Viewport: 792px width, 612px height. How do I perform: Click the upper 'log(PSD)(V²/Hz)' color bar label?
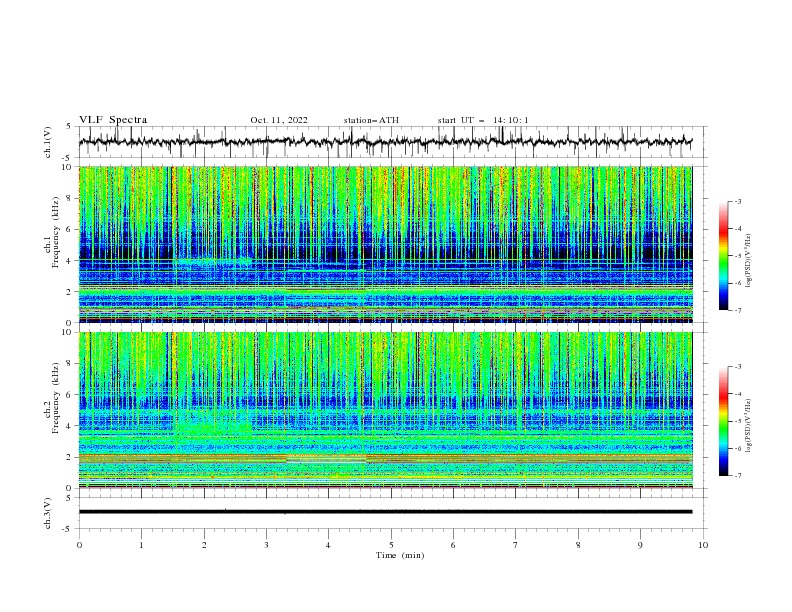(x=749, y=261)
